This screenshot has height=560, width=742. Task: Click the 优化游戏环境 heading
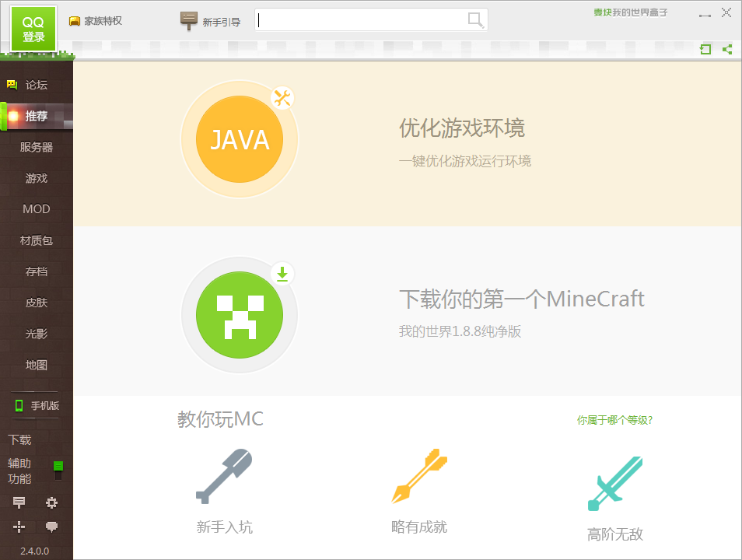[x=462, y=128]
